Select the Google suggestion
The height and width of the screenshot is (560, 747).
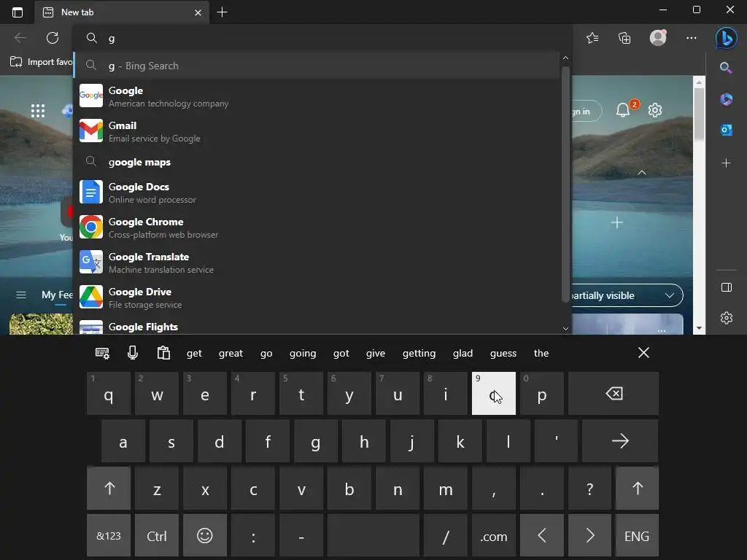[x=317, y=97]
